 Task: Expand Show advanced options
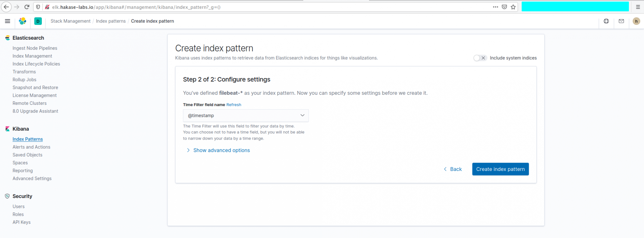click(x=218, y=150)
